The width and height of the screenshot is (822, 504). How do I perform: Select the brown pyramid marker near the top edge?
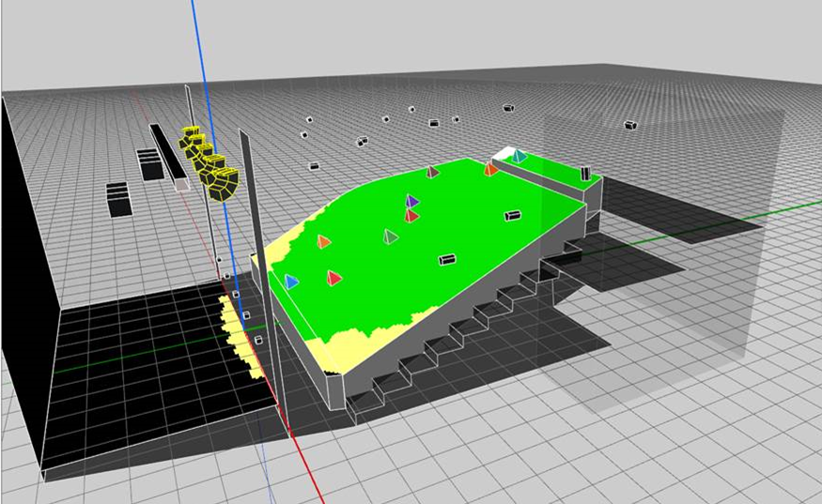432,172
